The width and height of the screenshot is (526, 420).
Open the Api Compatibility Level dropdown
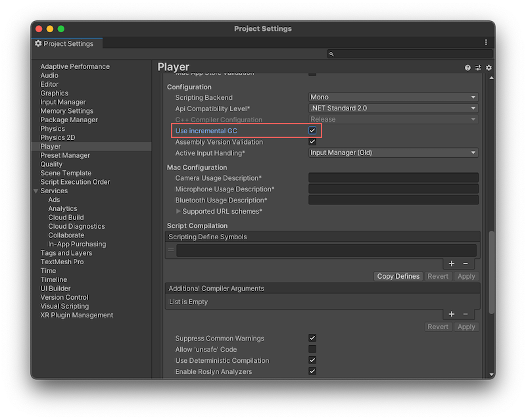(x=393, y=108)
